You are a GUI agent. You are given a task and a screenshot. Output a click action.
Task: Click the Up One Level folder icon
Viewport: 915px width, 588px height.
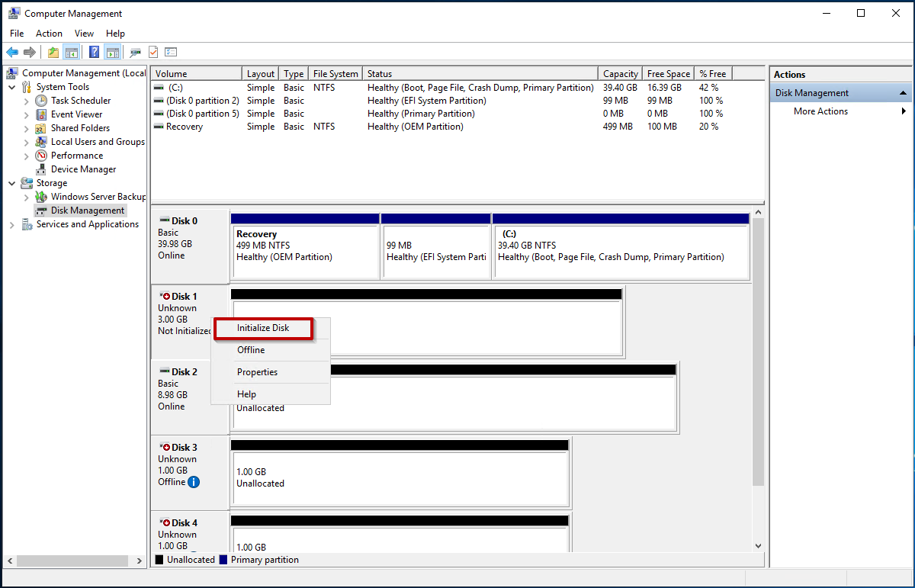click(53, 52)
